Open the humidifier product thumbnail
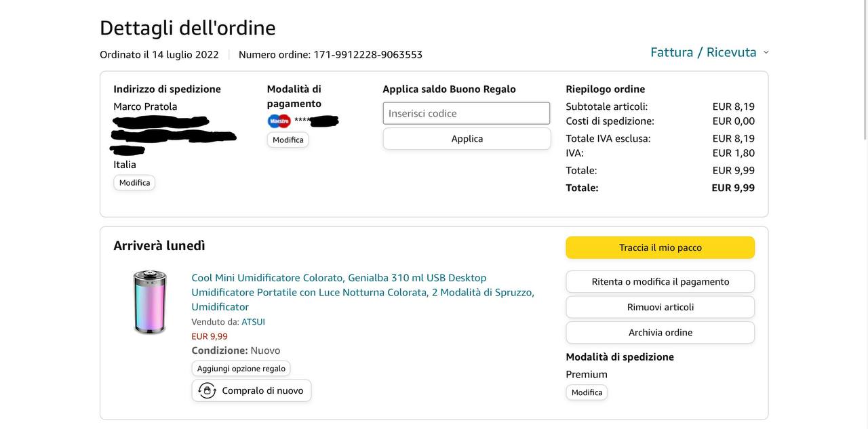This screenshot has height=429, width=868. tap(150, 302)
